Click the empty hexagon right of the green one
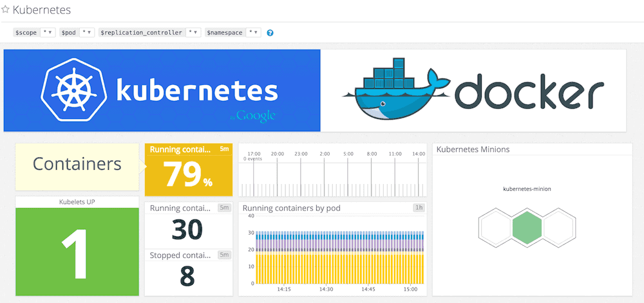The width and height of the screenshot is (644, 303). (558, 228)
